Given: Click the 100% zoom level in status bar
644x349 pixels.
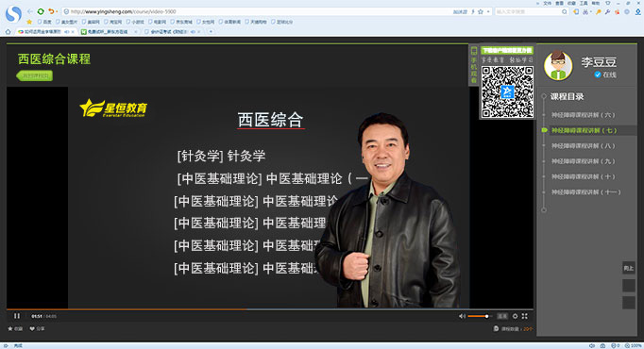Looking at the screenshot, I should tap(634, 346).
